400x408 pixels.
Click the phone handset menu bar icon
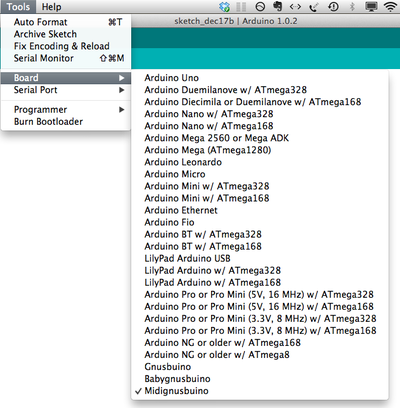click(x=314, y=7)
